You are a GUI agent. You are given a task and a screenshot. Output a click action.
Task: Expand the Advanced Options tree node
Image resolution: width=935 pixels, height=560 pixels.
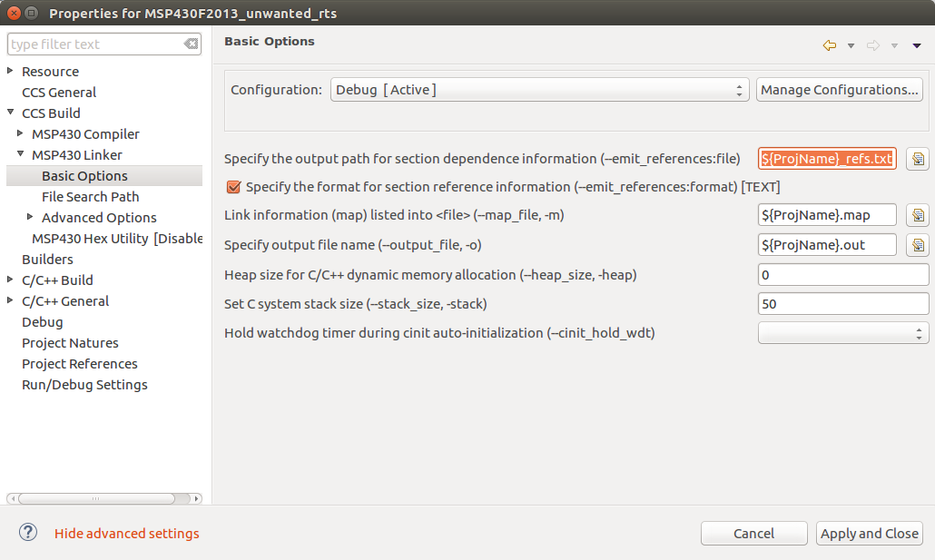[x=30, y=217]
